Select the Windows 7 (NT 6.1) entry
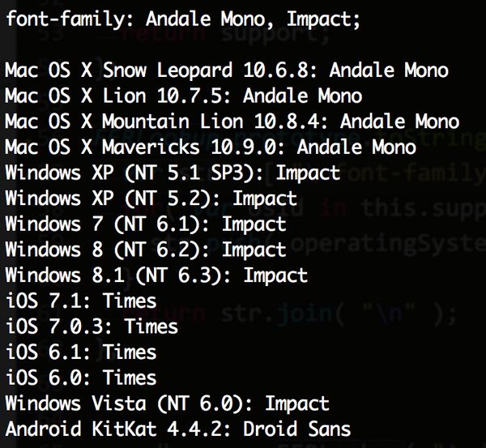This screenshot has height=448, width=486. click(145, 224)
